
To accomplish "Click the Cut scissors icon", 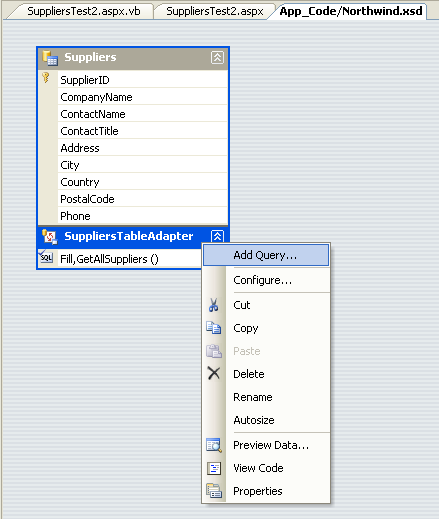I will click(213, 305).
